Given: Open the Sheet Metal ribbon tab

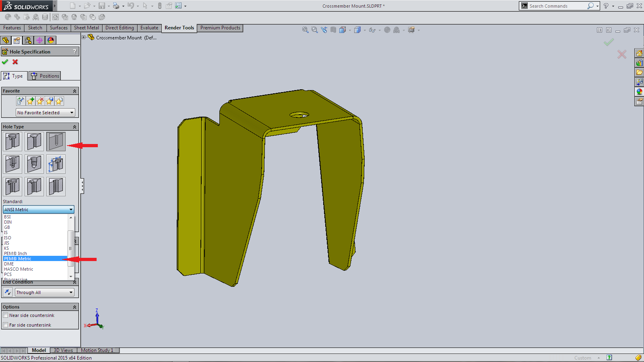Looking at the screenshot, I should point(86,28).
